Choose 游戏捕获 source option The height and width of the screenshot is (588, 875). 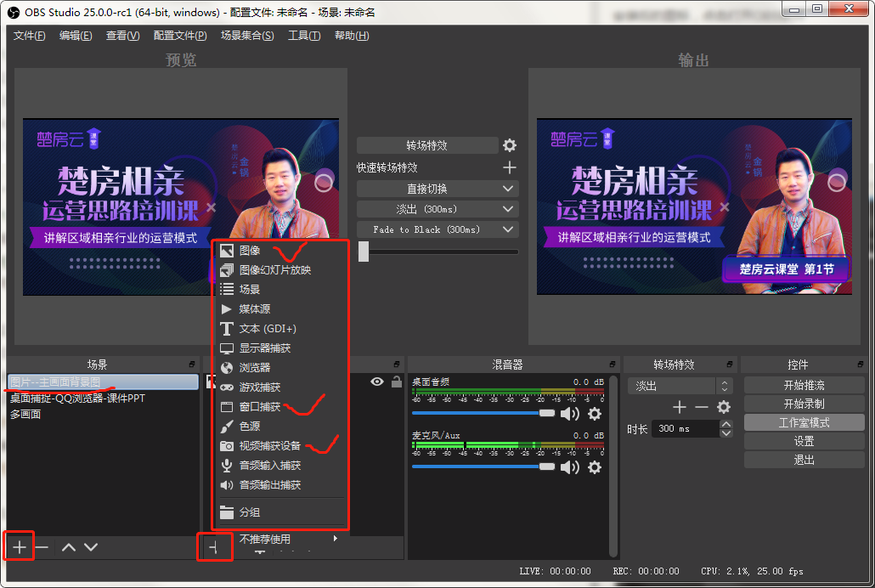pyautogui.click(x=281, y=387)
